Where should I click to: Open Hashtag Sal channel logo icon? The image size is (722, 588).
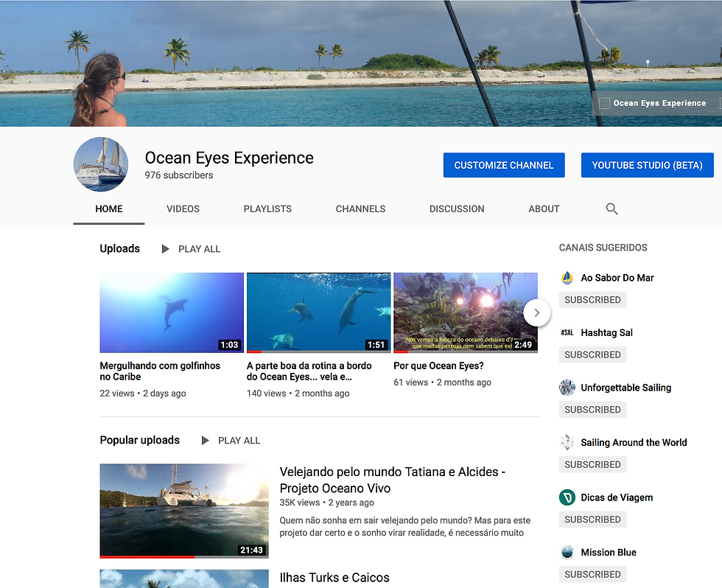coord(567,332)
